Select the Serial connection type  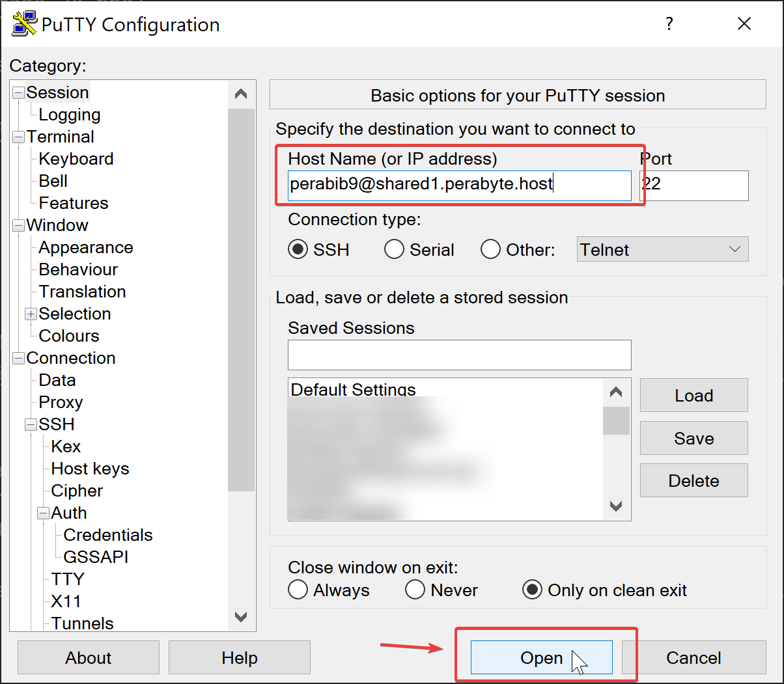pyautogui.click(x=395, y=250)
